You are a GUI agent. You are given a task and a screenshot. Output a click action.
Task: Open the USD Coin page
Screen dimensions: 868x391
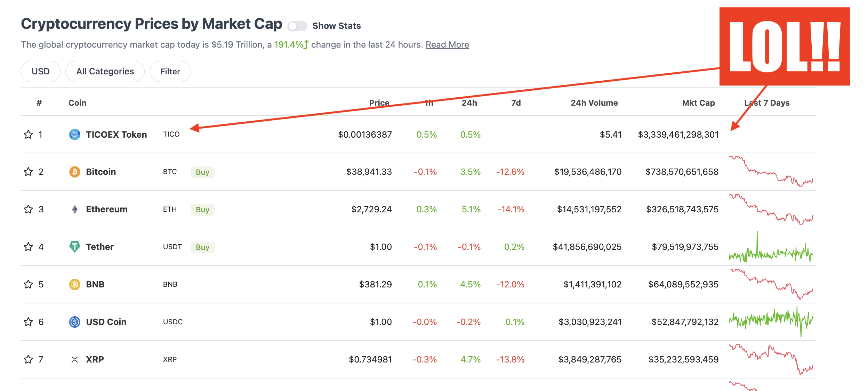pos(106,322)
